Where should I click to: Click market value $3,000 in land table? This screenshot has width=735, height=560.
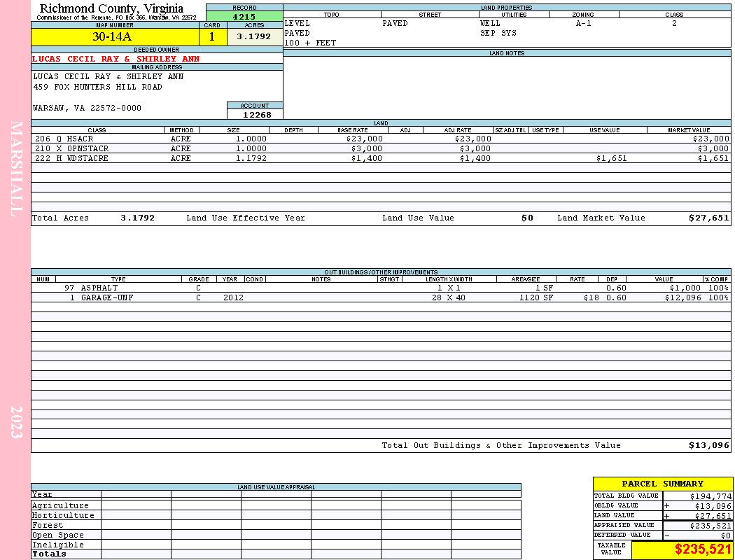[x=713, y=148]
